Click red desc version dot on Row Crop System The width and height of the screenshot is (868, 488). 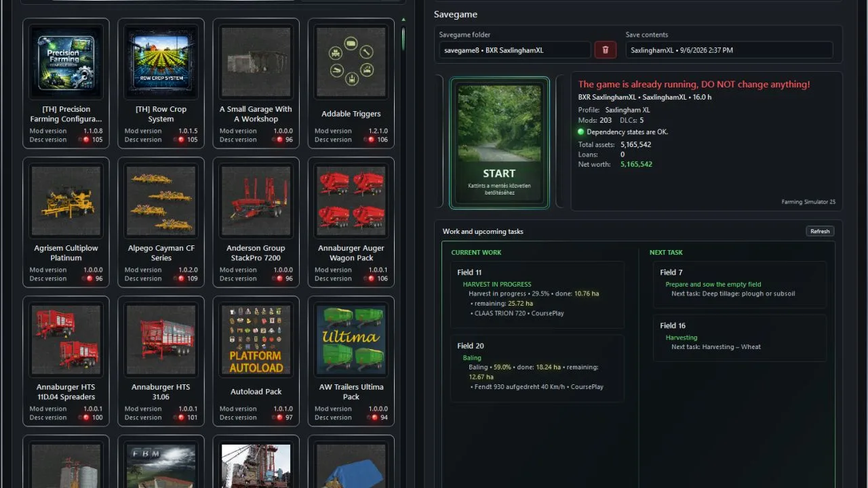(x=180, y=140)
